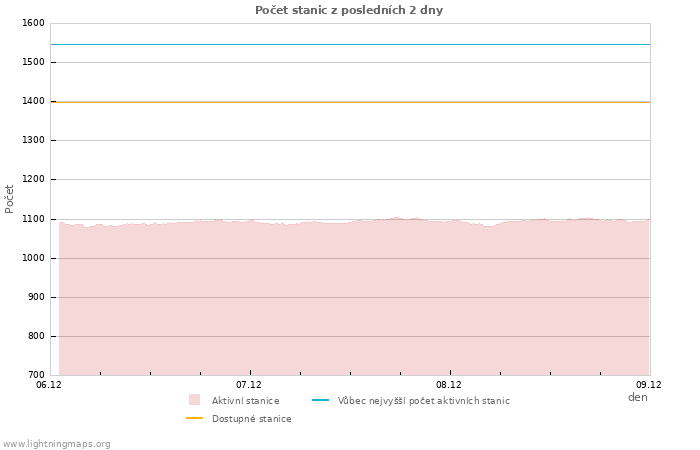
Task: Click the 700 y-axis value
Action: [36, 375]
